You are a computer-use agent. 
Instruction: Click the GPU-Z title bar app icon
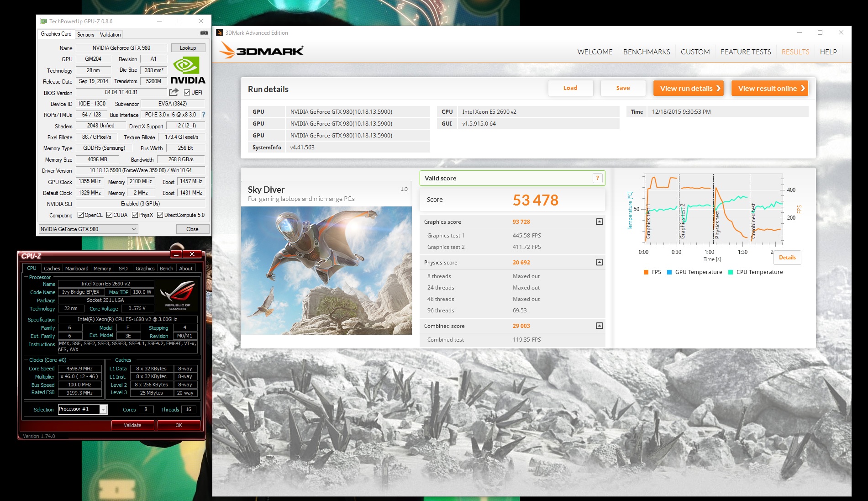click(43, 21)
